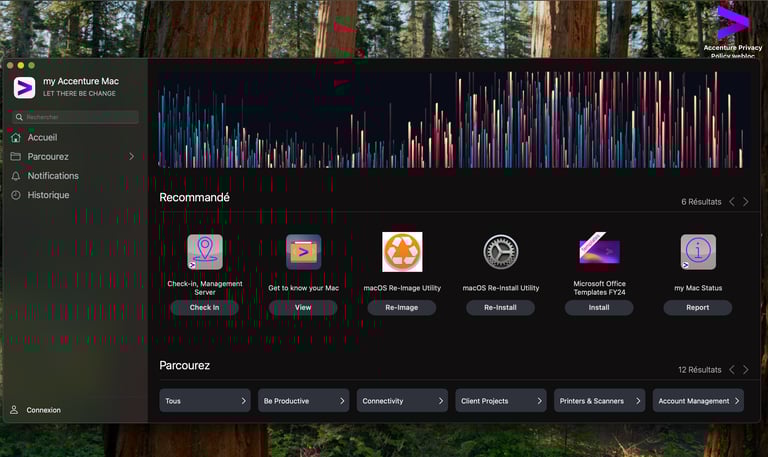
Task: Click the Connexion user icon
Action: pos(14,410)
